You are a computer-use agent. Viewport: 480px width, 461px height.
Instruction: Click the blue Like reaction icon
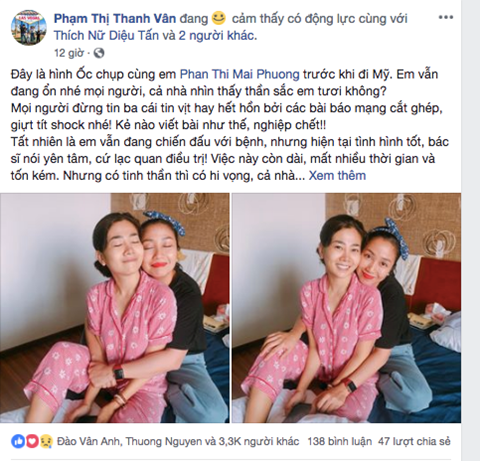click(18, 441)
